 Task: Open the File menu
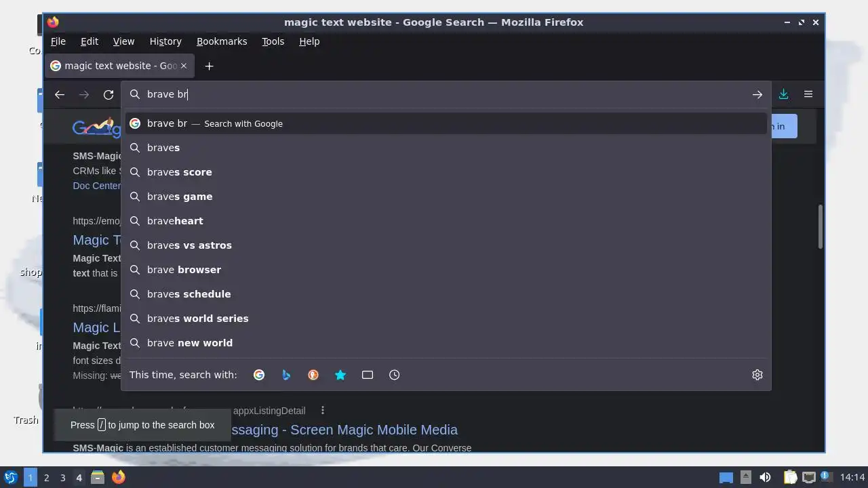click(58, 41)
